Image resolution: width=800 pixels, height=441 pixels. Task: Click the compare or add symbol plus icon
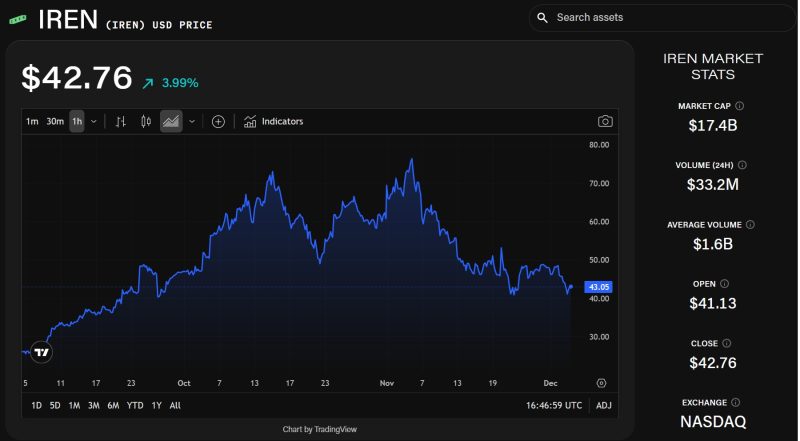218,121
